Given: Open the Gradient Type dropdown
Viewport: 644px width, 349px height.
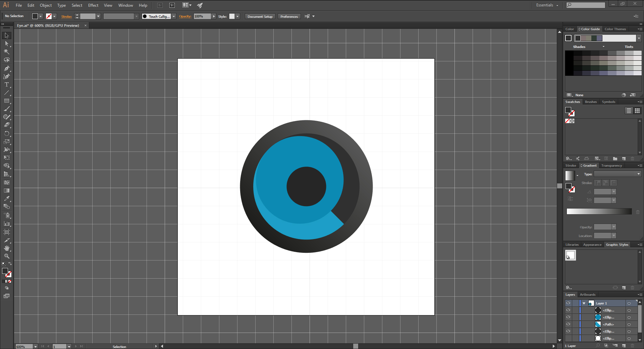Looking at the screenshot, I should [618, 174].
